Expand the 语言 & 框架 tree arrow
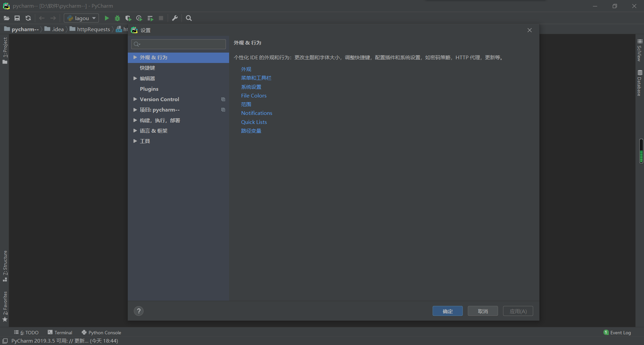644x345 pixels. (135, 131)
